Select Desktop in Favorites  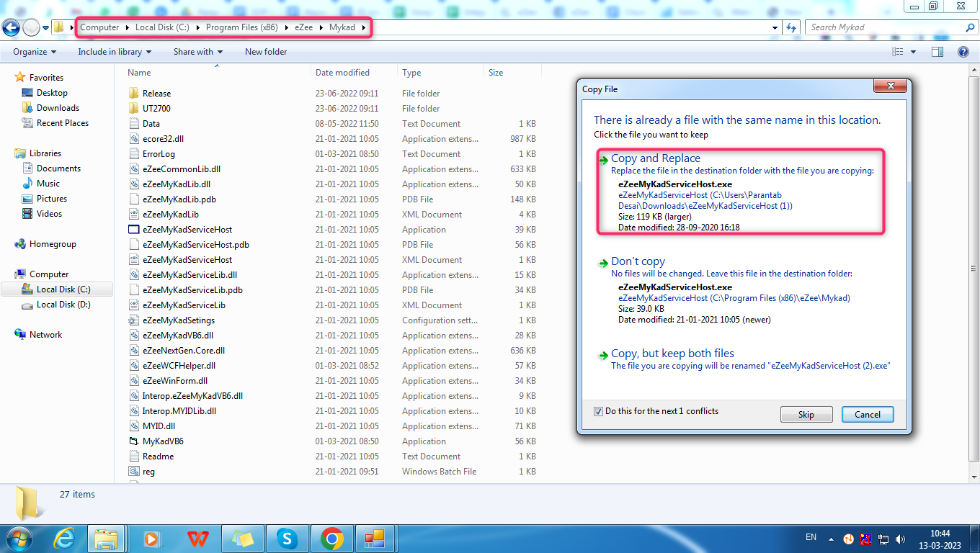click(x=52, y=93)
